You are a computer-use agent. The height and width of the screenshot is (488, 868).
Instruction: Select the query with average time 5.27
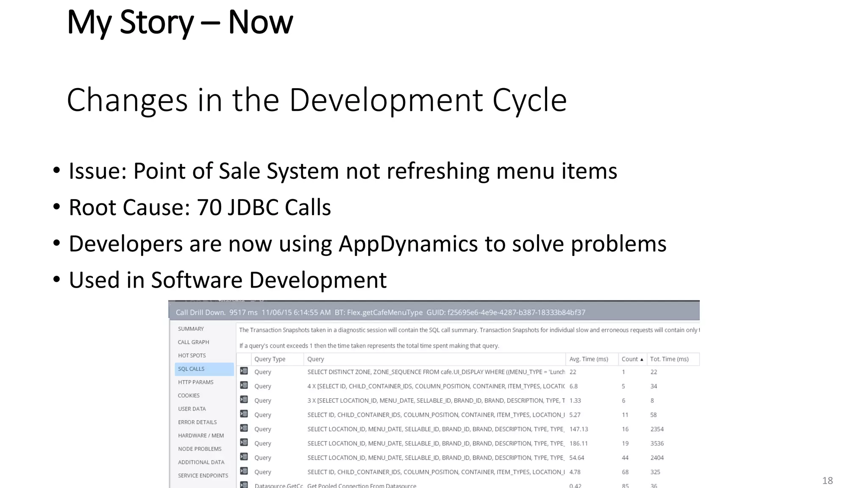pyautogui.click(x=436, y=415)
